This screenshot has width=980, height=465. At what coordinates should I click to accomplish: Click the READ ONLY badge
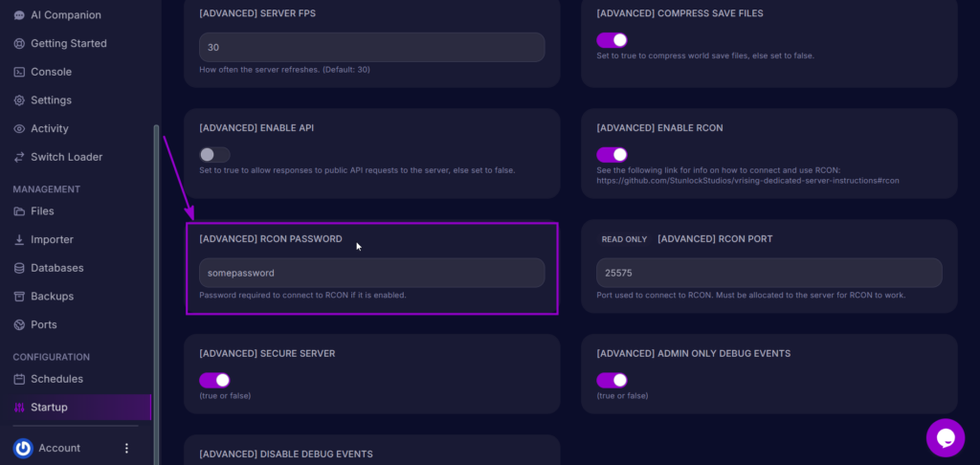click(624, 239)
